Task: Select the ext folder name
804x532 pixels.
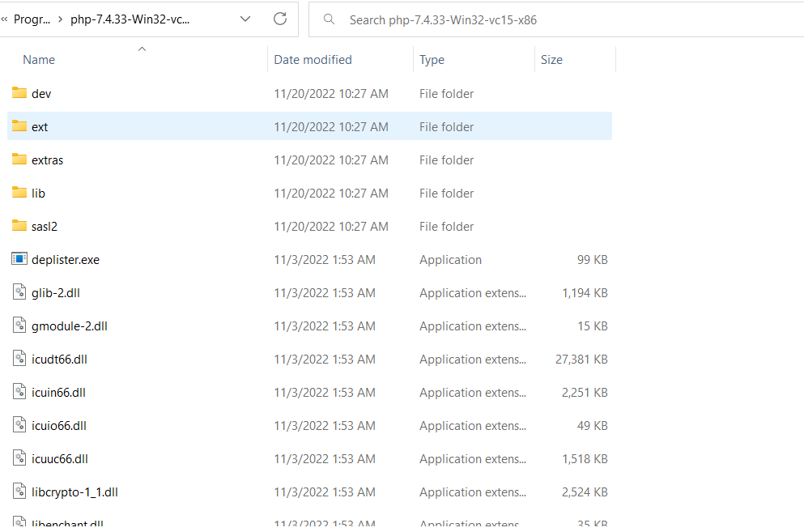Action: (40, 126)
